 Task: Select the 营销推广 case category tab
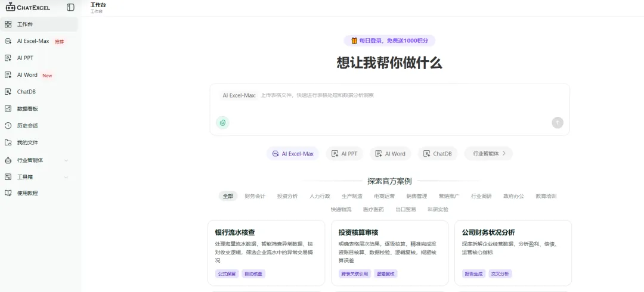[449, 196]
